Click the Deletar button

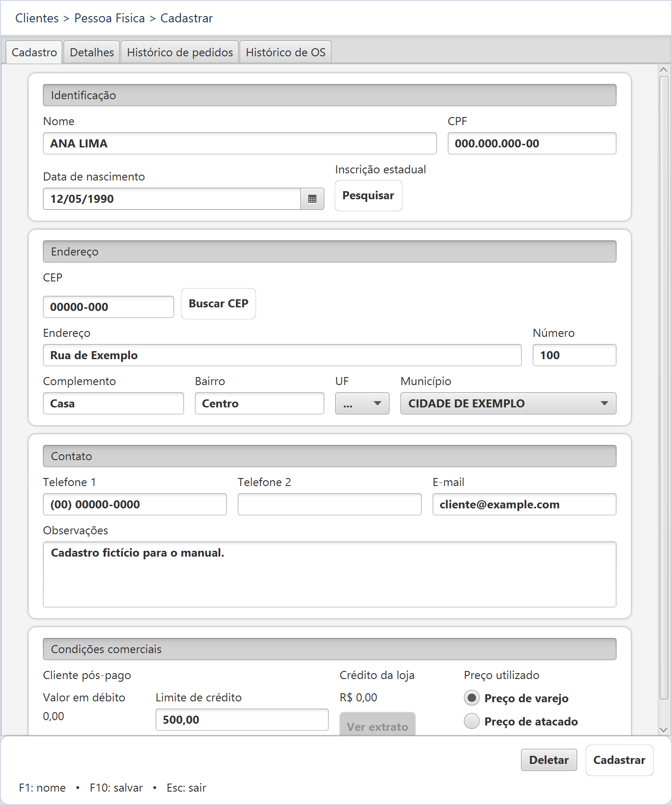[x=549, y=760]
